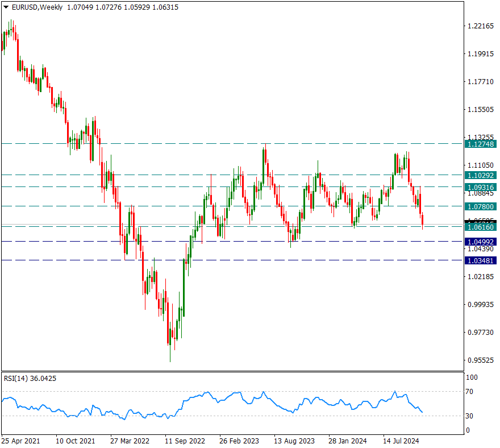This screenshot has height=448, width=500.
Task: Click the most recent red candle
Action: (x=422, y=221)
